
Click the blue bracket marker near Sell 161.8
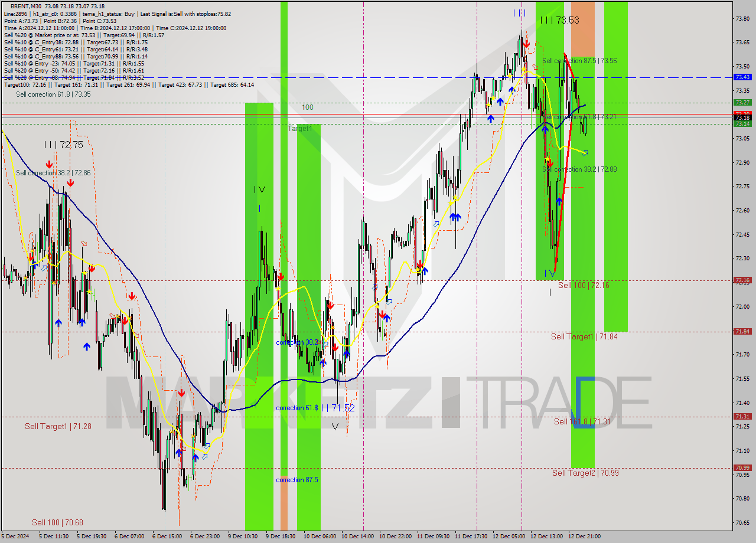coord(584,402)
